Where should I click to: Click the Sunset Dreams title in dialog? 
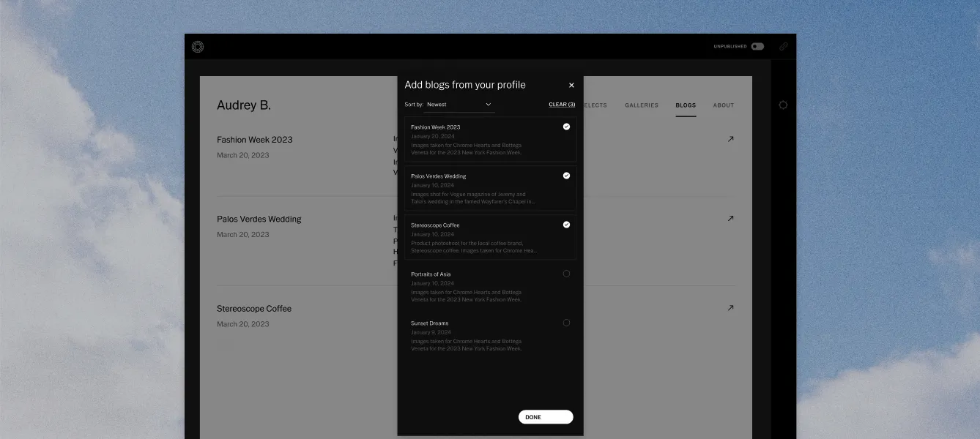coord(429,323)
